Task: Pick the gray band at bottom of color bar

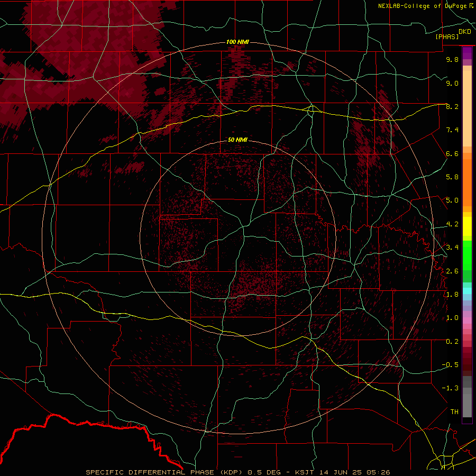Action: tap(467, 396)
